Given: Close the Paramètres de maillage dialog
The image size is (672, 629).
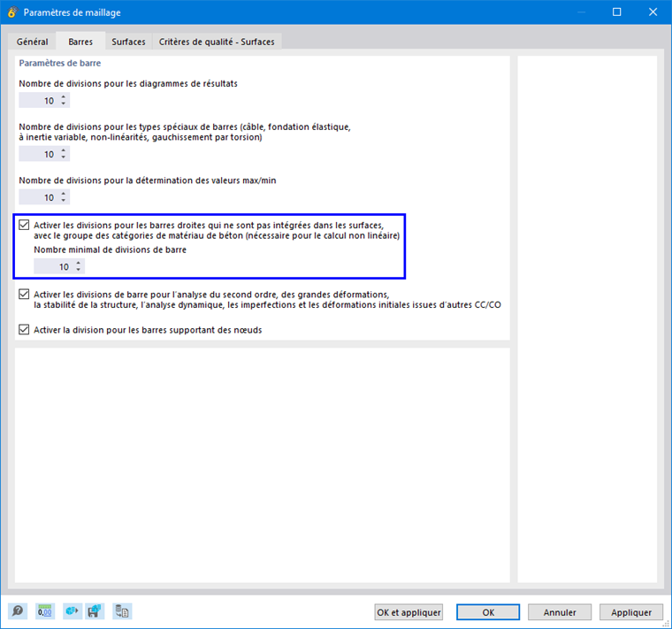Looking at the screenshot, I should coord(653,12).
